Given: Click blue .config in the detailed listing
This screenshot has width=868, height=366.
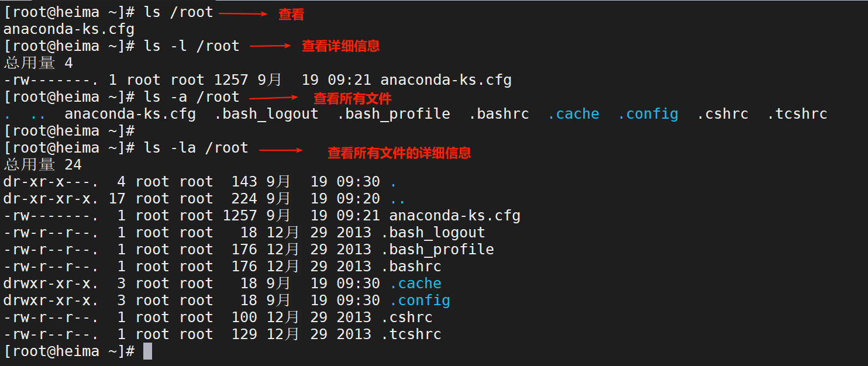Looking at the screenshot, I should [x=419, y=301].
